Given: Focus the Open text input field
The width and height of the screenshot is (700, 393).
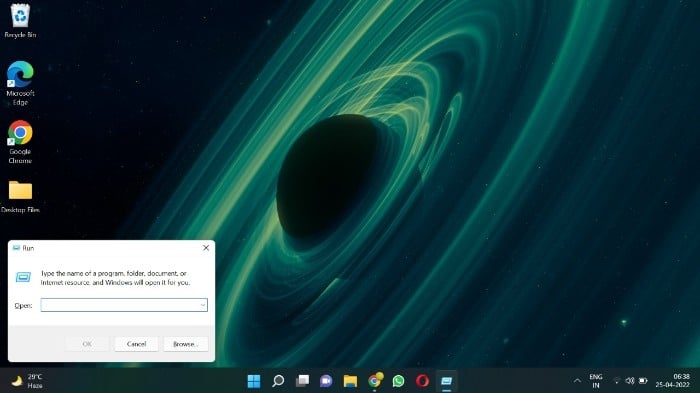Looking at the screenshot, I should [124, 305].
